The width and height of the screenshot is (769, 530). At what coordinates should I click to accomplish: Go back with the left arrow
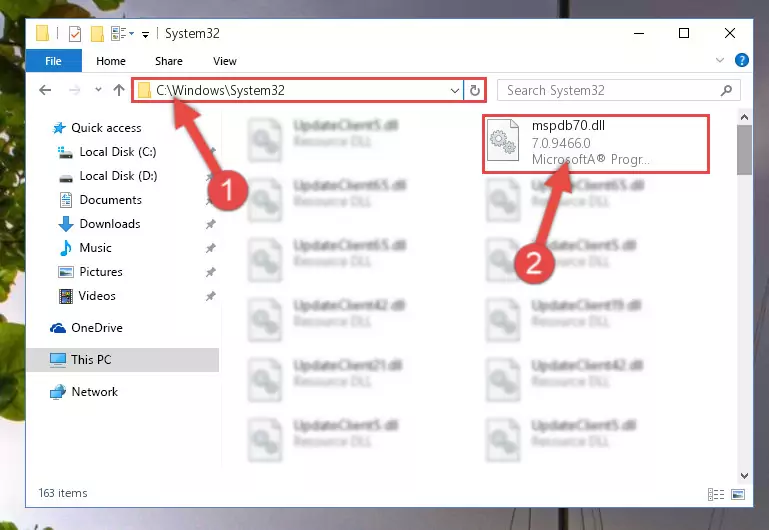(x=45, y=90)
